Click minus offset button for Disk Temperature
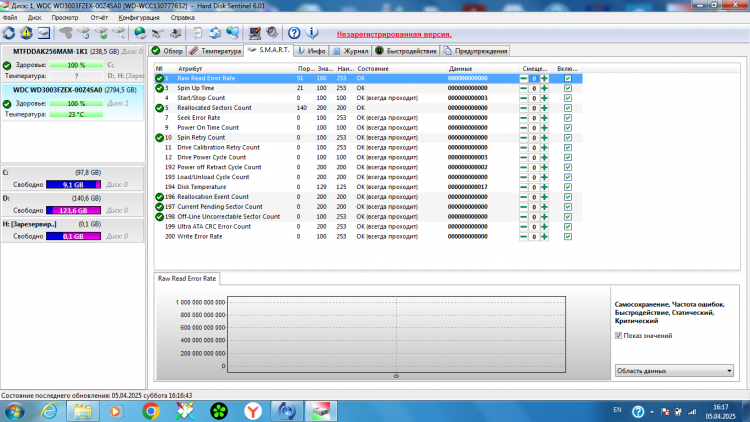The height and width of the screenshot is (422, 750). pos(523,187)
